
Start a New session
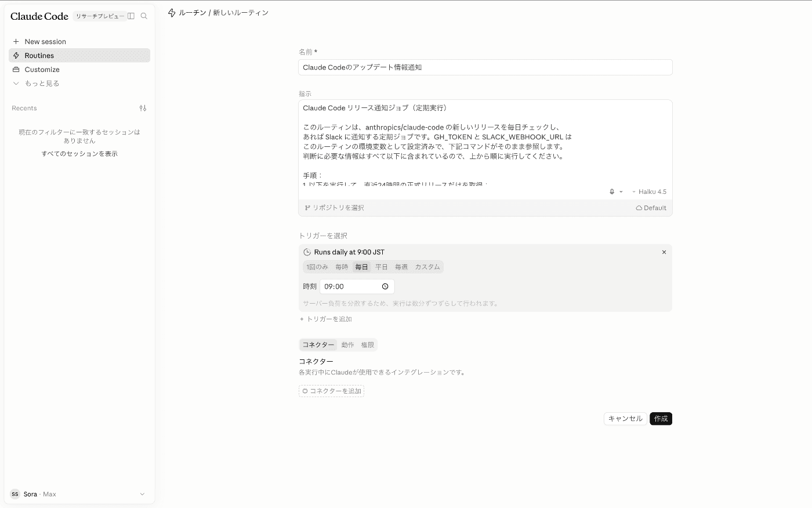(79, 42)
